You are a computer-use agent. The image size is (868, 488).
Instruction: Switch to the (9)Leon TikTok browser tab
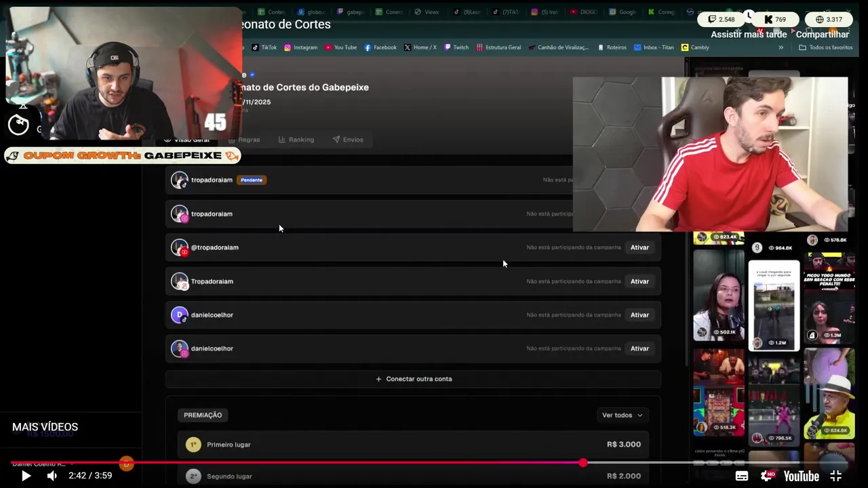coord(467,12)
